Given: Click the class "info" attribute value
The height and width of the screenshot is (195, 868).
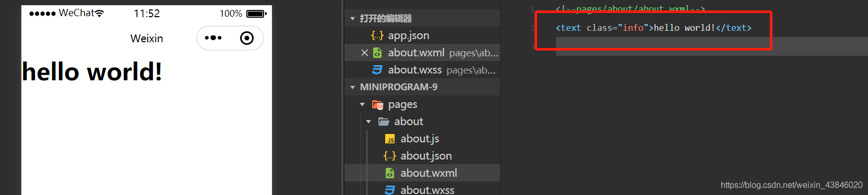Looking at the screenshot, I should click(x=633, y=28).
